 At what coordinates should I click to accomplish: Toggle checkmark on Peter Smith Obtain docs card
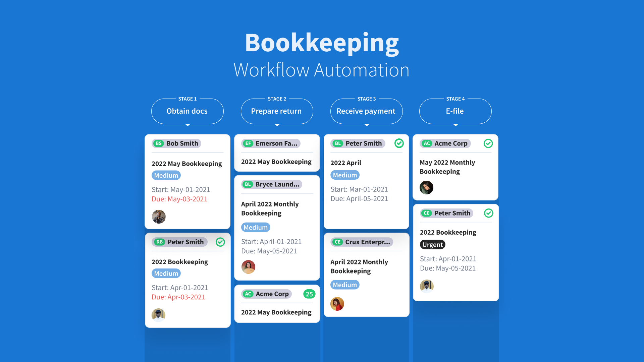220,242
